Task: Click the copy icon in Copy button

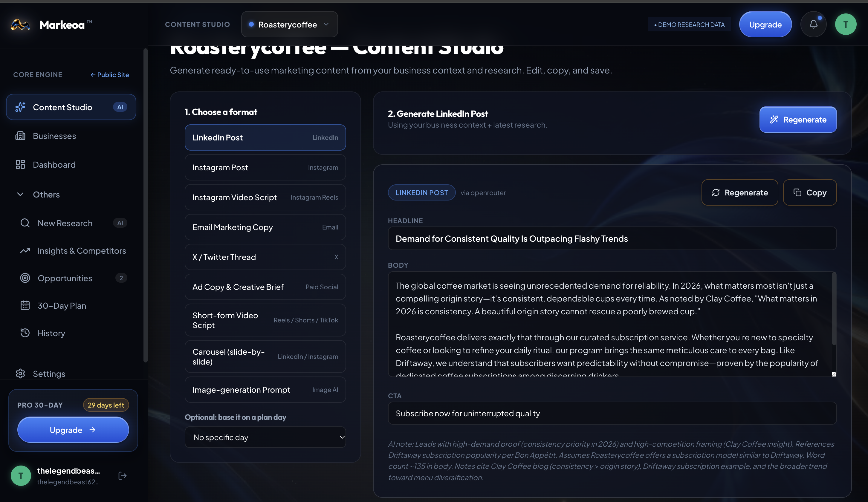Action: (x=797, y=192)
